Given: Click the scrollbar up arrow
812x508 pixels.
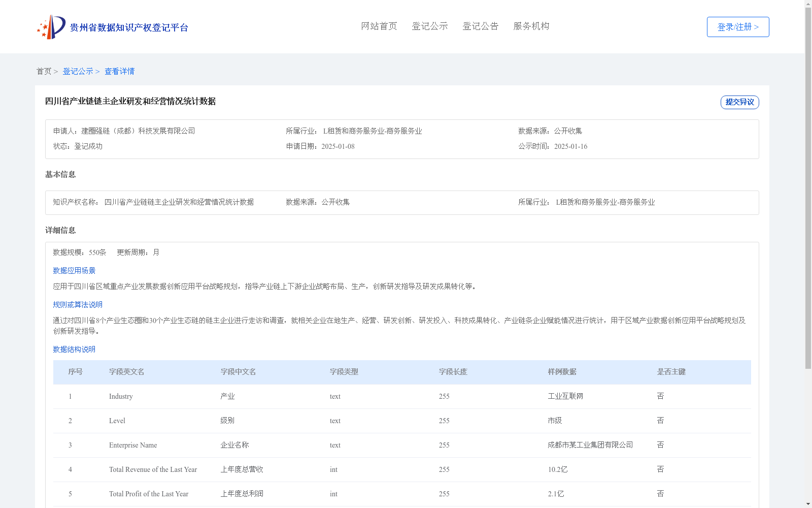Looking at the screenshot, I should pyautogui.click(x=808, y=3).
